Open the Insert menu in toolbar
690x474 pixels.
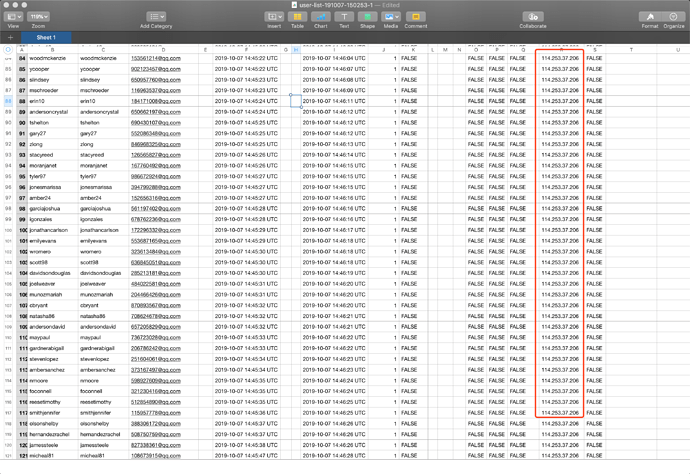[x=274, y=17]
